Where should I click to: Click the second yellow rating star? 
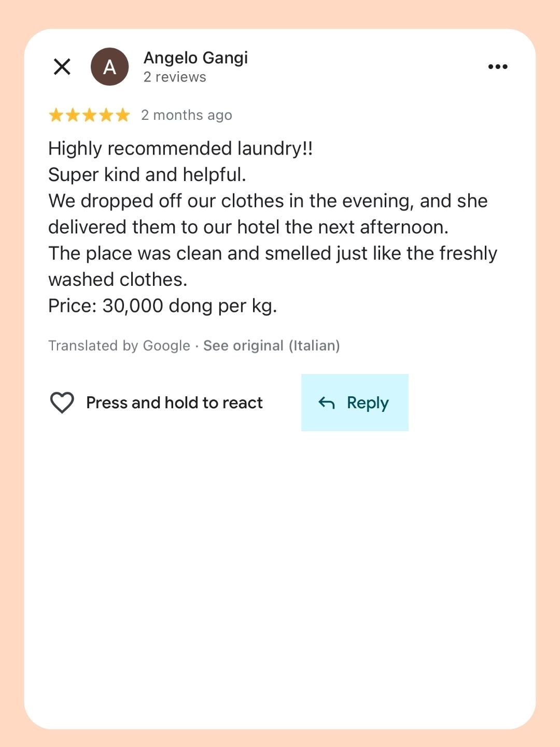[x=73, y=115]
